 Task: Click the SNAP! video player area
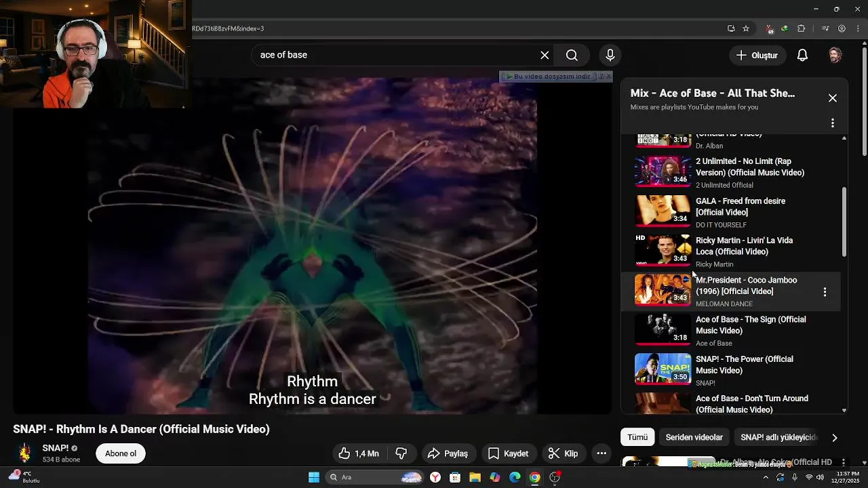(x=312, y=246)
